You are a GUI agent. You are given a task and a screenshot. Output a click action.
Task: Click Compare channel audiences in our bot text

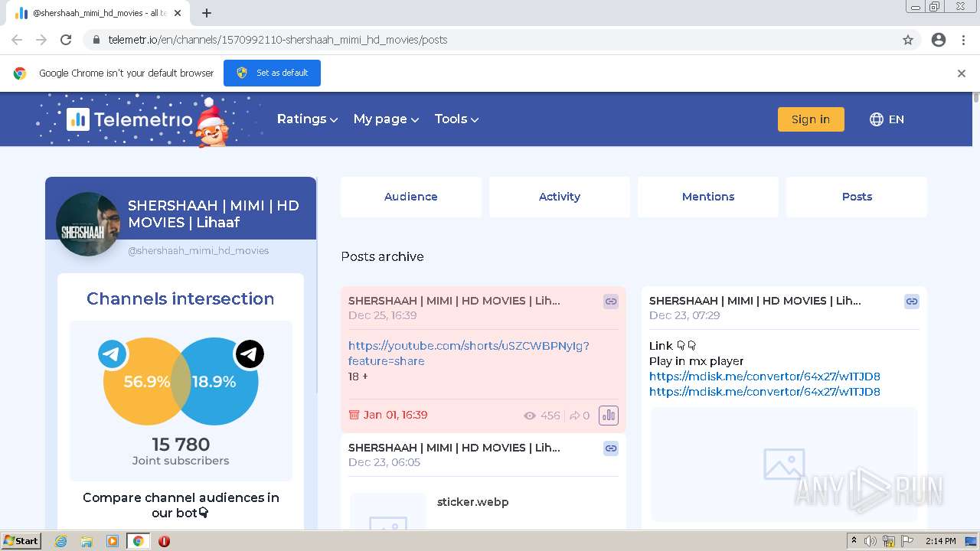pos(181,505)
